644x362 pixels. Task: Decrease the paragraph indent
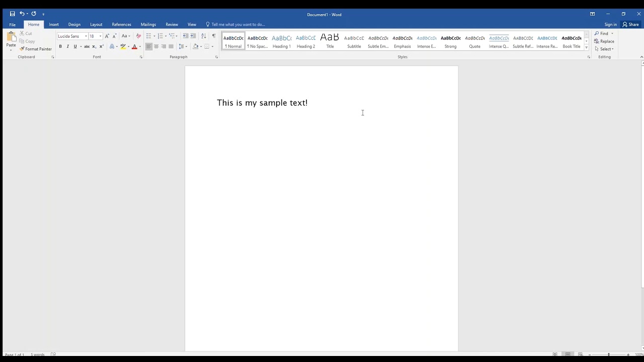[186, 36]
